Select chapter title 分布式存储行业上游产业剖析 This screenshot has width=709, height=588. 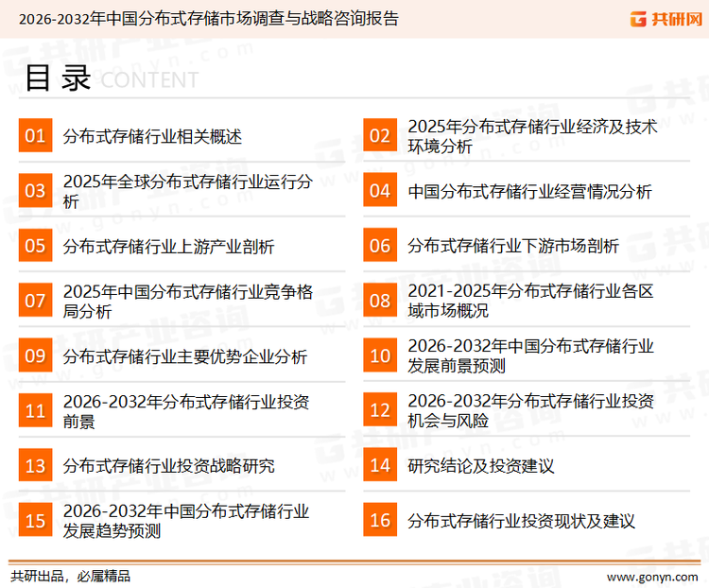tap(168, 247)
